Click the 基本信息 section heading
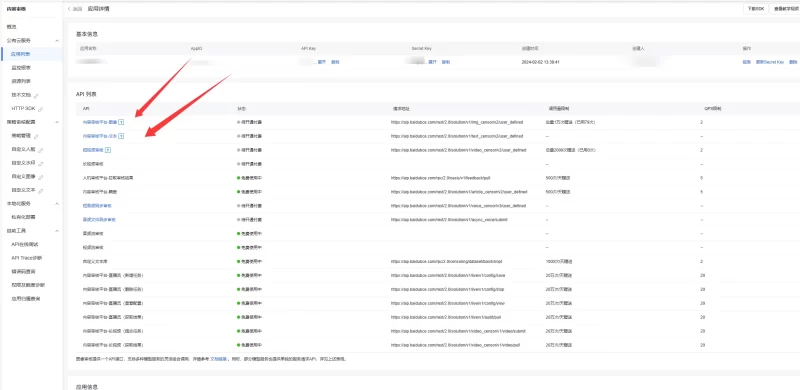800x390 pixels. [86, 34]
